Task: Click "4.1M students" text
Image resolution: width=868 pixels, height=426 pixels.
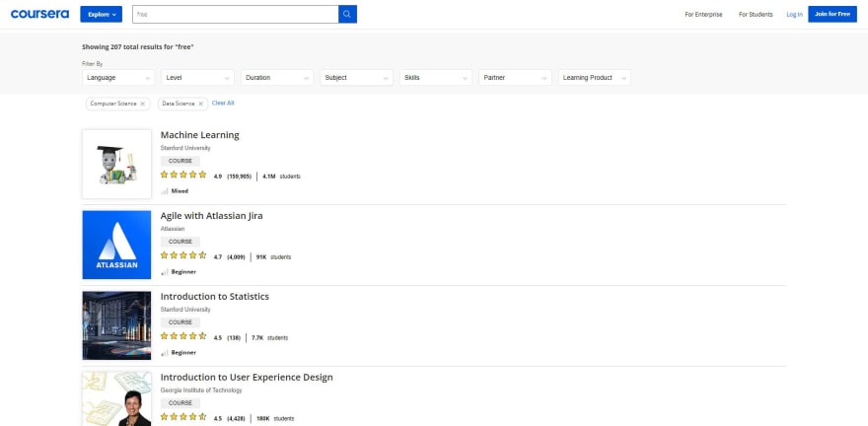Action: click(x=282, y=177)
